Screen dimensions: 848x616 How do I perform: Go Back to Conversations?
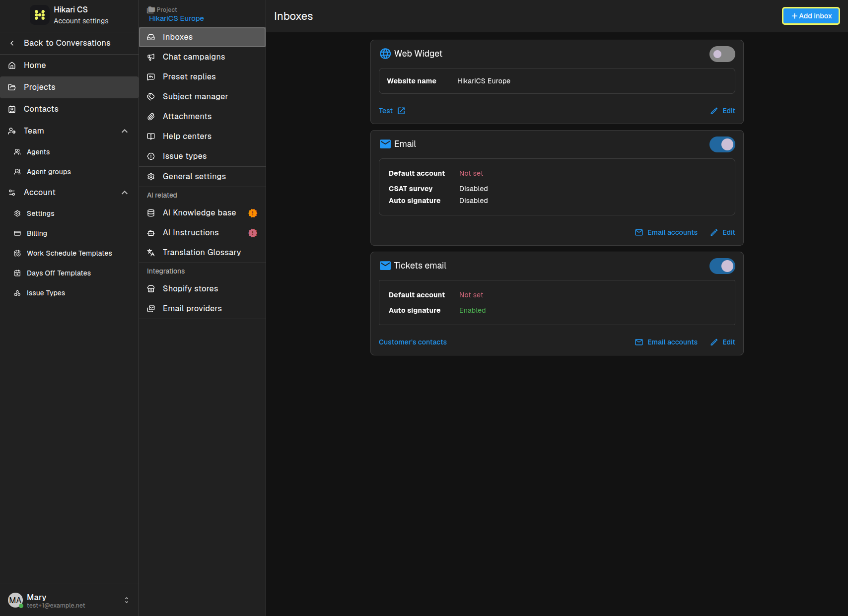[69, 43]
